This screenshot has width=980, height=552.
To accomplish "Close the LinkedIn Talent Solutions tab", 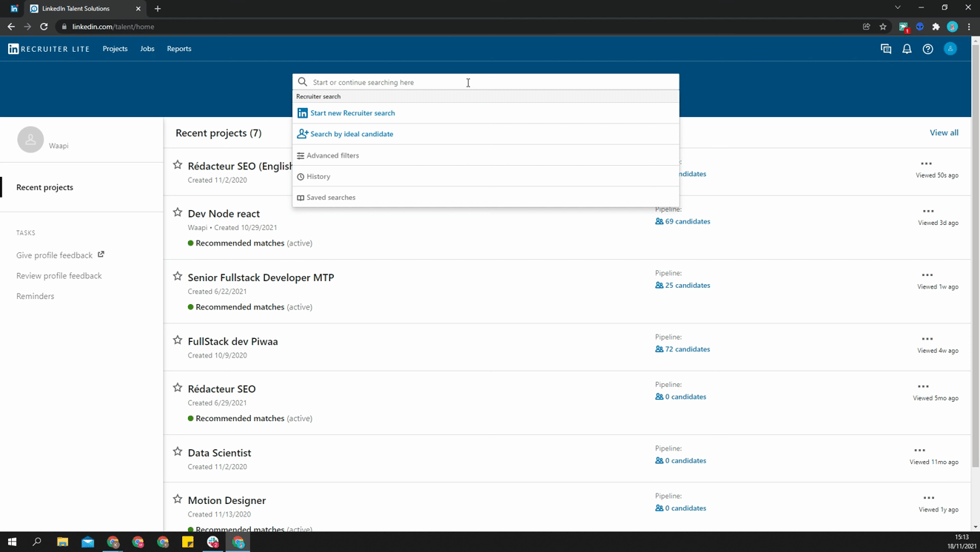I will pyautogui.click(x=138, y=9).
